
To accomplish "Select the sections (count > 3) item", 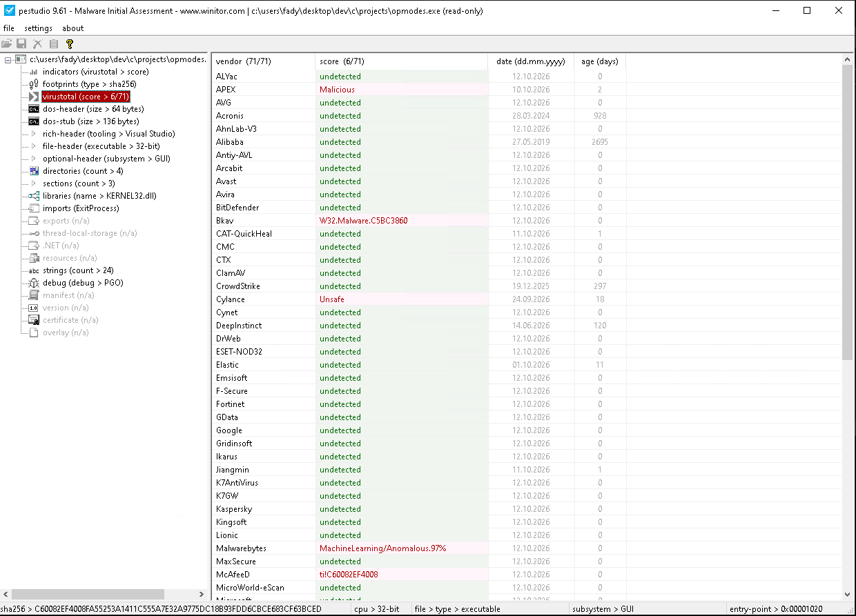I will [x=79, y=183].
